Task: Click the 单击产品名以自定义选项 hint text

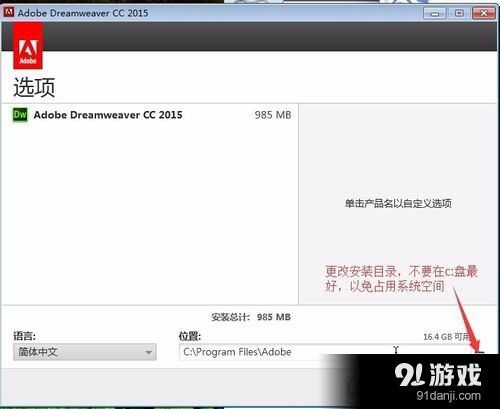Action: 398,203
